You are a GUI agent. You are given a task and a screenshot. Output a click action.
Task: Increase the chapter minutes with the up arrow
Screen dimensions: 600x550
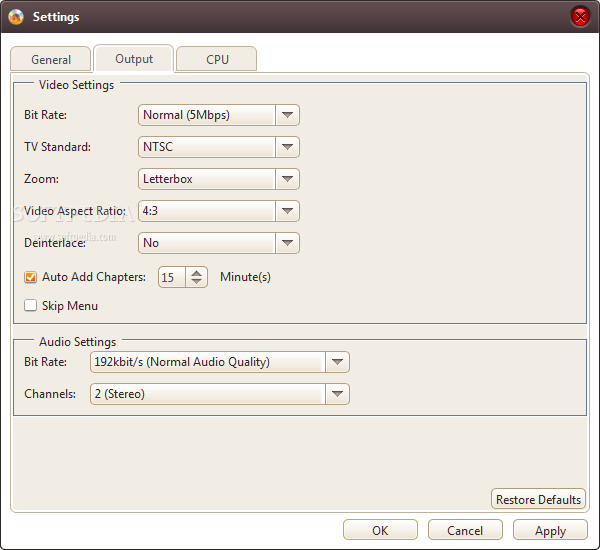(x=196, y=273)
